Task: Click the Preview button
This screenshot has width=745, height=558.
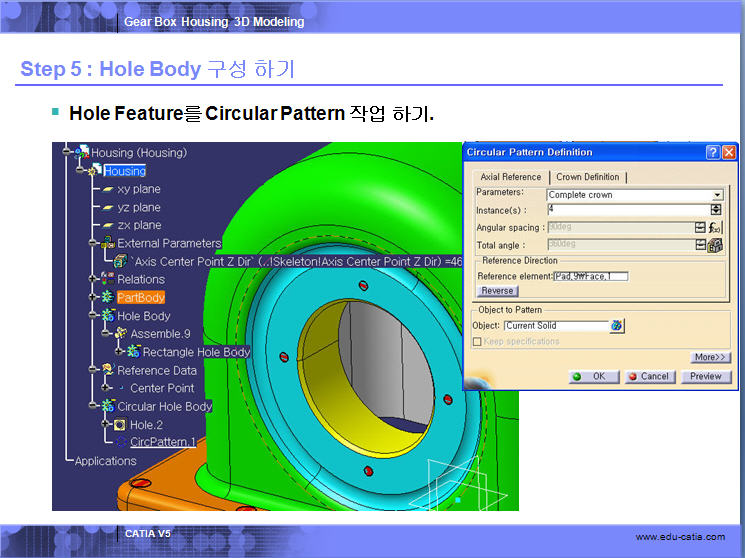Action: coord(706,377)
